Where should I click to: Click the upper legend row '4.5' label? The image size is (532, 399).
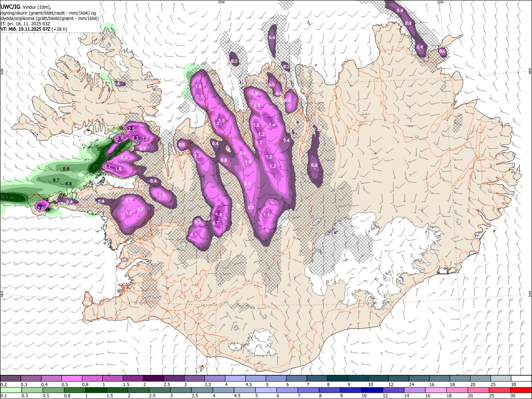249,384
